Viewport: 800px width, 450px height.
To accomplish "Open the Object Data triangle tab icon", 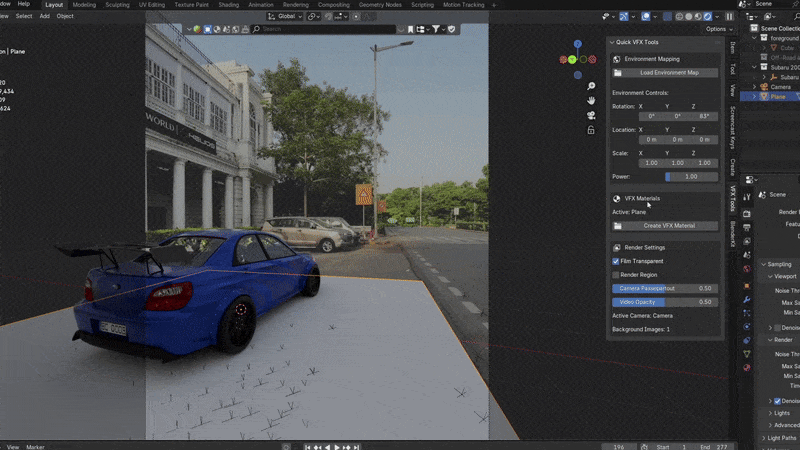I will tap(747, 354).
